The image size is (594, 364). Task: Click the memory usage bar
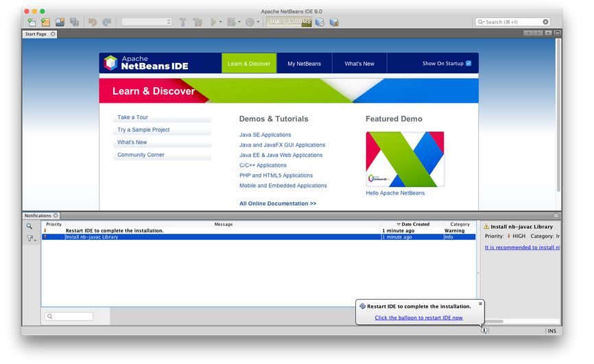(289, 22)
